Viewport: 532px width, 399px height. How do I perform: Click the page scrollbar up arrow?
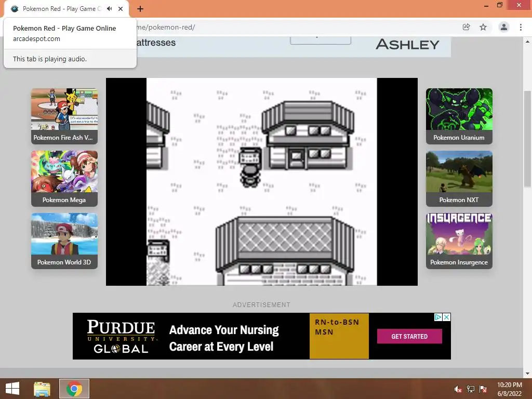[x=527, y=42]
